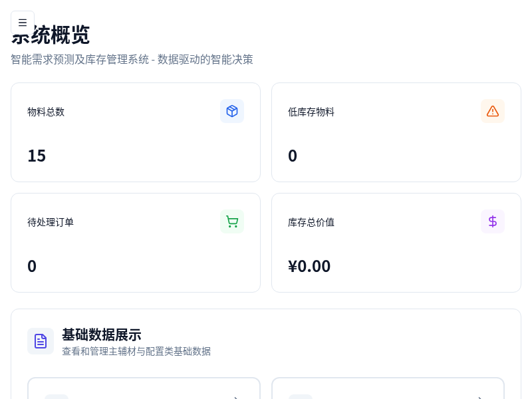Image resolution: width=532 pixels, height=399 pixels.
Task: Click the 查看和管理主辅材与配置类基础数据 description
Action: [x=136, y=351]
